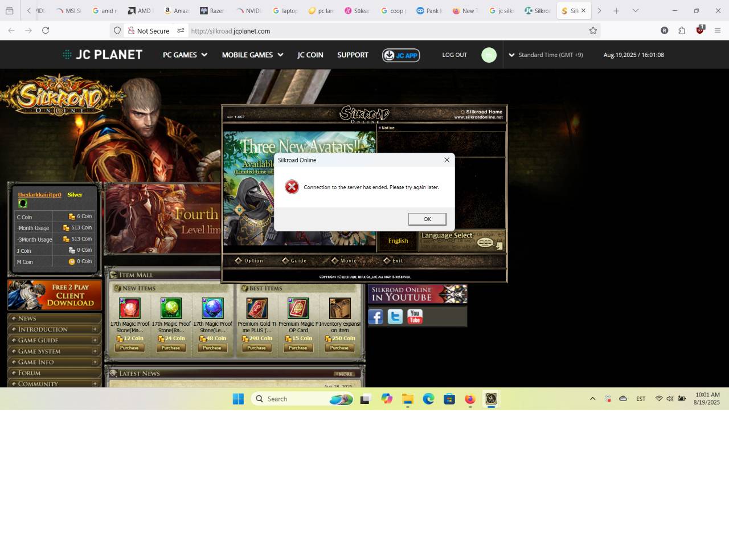Screen dimensions: 729x560
Task: Switch to the Razer browser tab
Action: coord(212,11)
